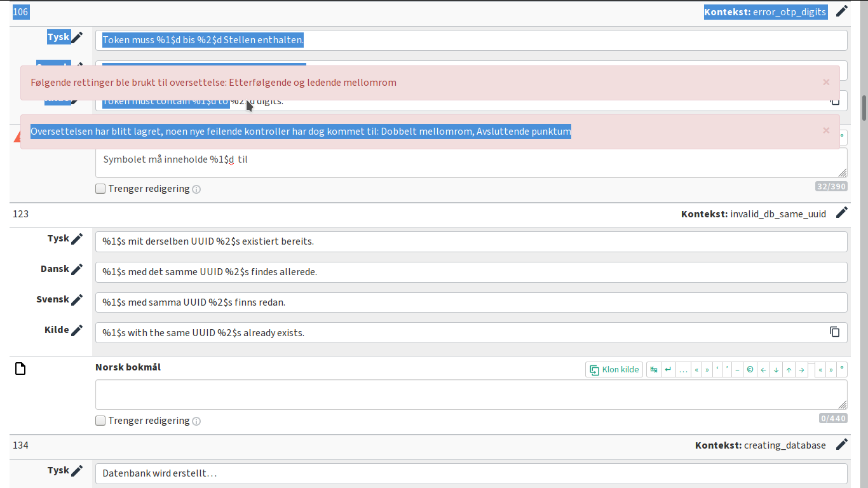Insert down arrow ↓ character
The height and width of the screenshot is (488, 868).
(x=776, y=369)
